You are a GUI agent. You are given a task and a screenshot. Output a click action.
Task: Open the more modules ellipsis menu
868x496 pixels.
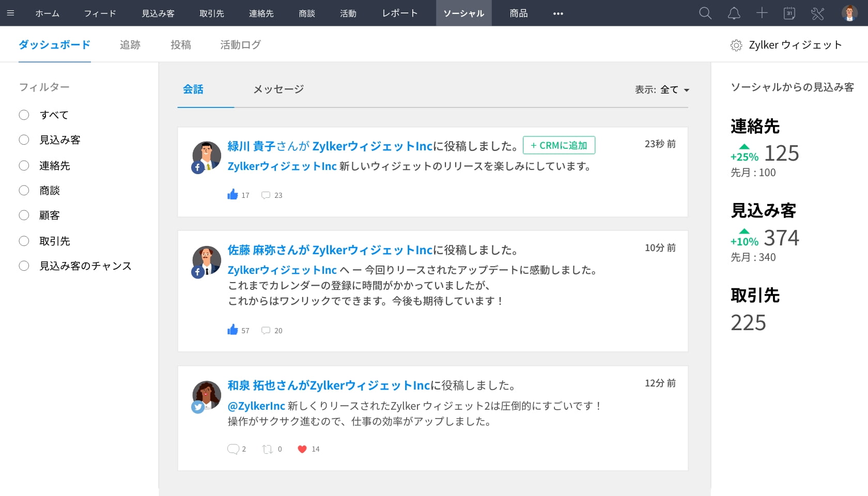pyautogui.click(x=558, y=13)
